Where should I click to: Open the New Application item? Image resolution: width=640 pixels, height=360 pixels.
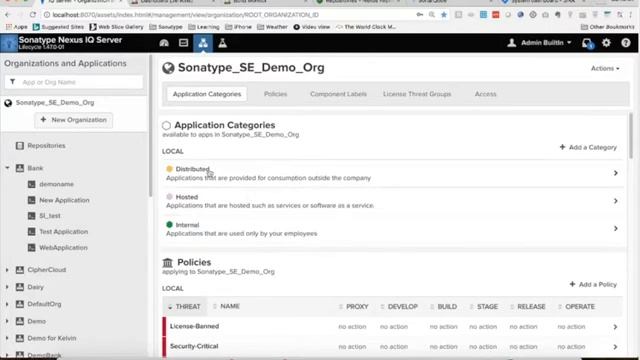(64, 200)
